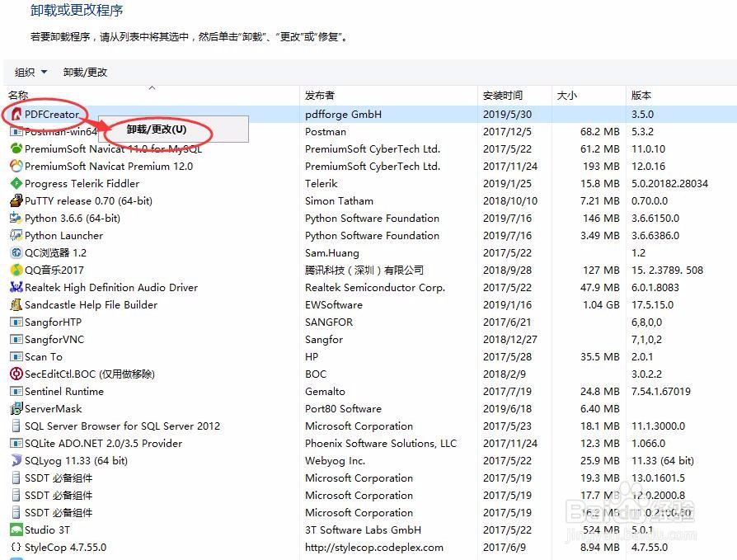This screenshot has width=737, height=560.
Task: Click publisher Simon Tatham
Action: pos(339,200)
